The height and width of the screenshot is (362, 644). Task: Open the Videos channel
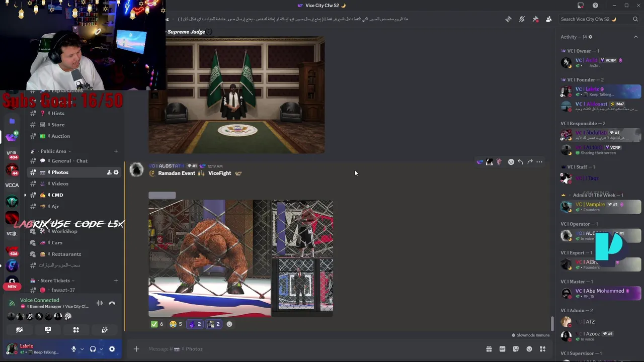73,184
